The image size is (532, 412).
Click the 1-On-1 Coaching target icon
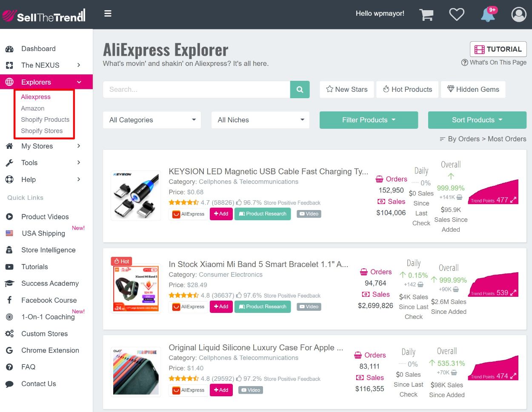point(9,317)
